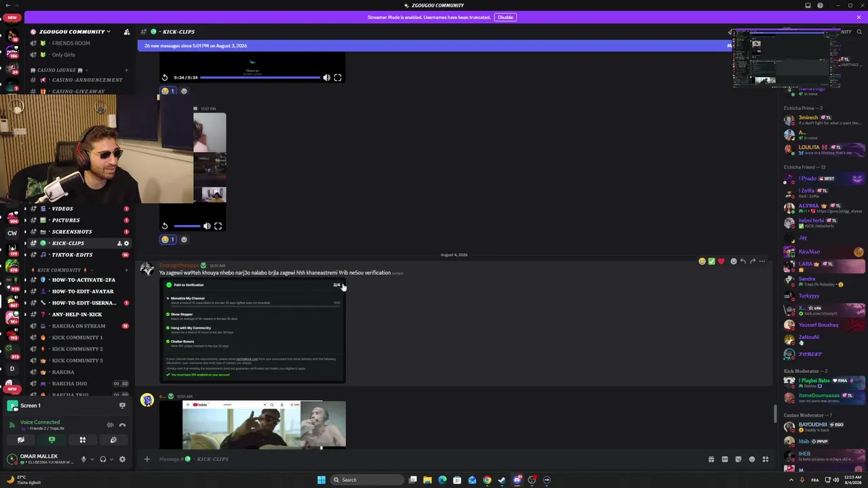
Task: Open the GIF picker
Action: pyautogui.click(x=724, y=459)
